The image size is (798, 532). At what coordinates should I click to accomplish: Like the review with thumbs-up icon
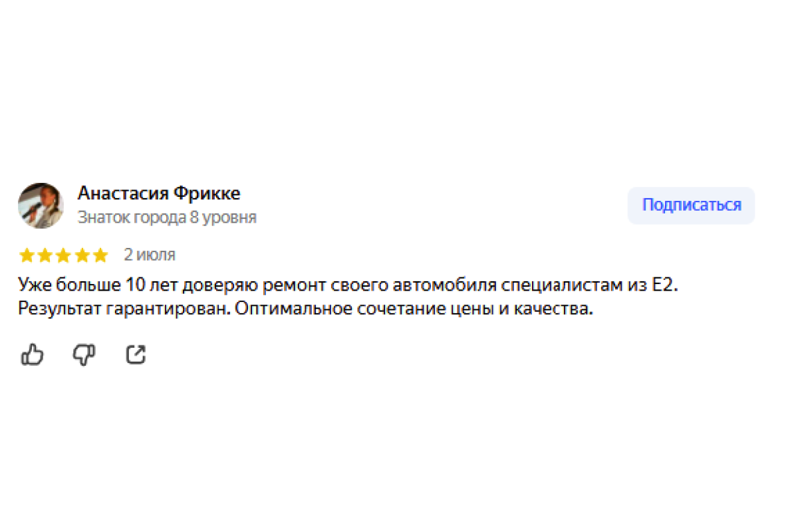coord(32,354)
